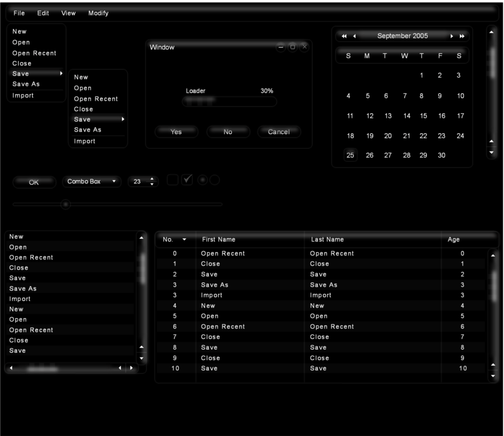
Task: Decrease the spinner value of 23
Action: [152, 185]
